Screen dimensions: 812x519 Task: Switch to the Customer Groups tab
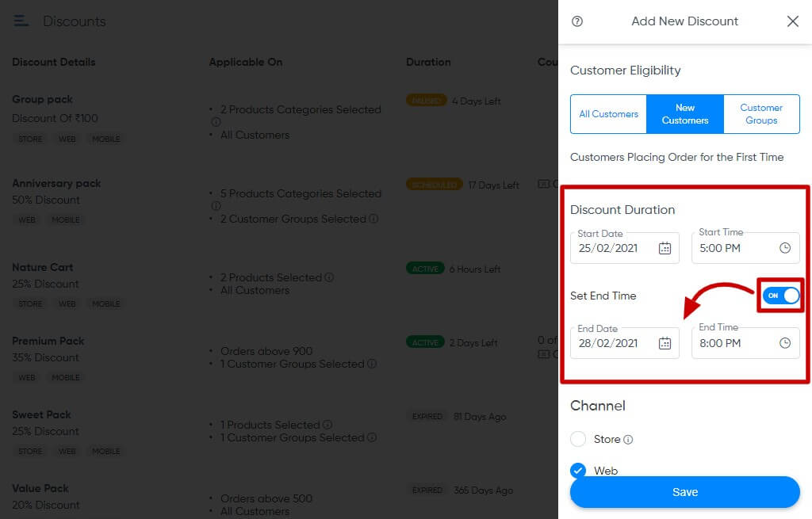click(x=760, y=114)
